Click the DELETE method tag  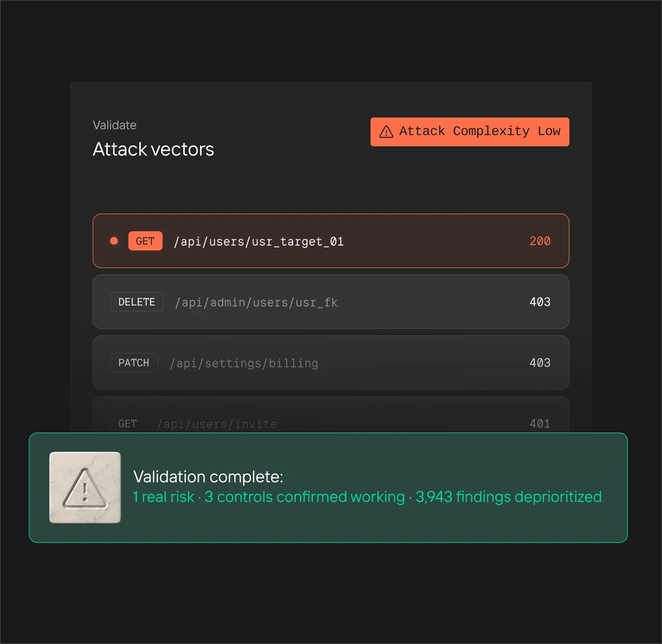coord(137,302)
